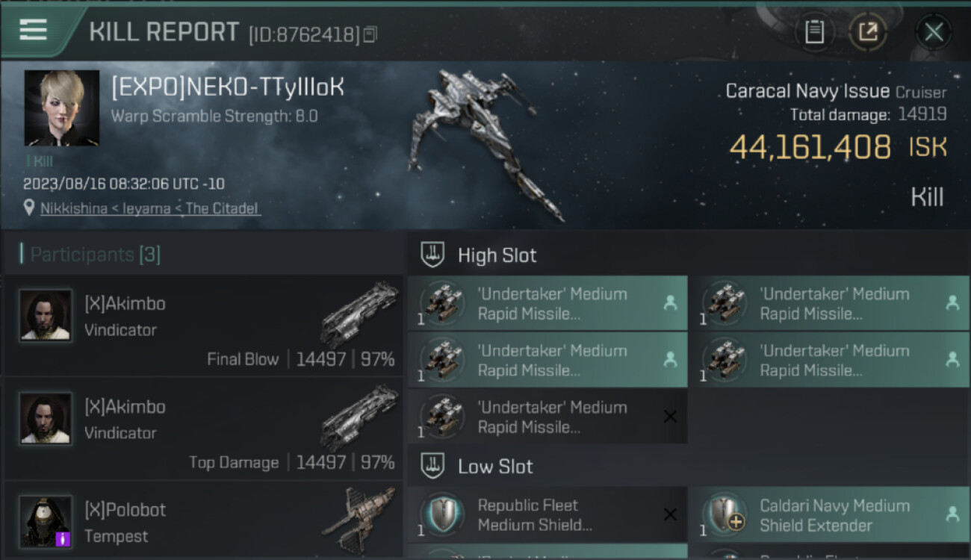
Task: Copy the kill report ID
Action: 370,34
